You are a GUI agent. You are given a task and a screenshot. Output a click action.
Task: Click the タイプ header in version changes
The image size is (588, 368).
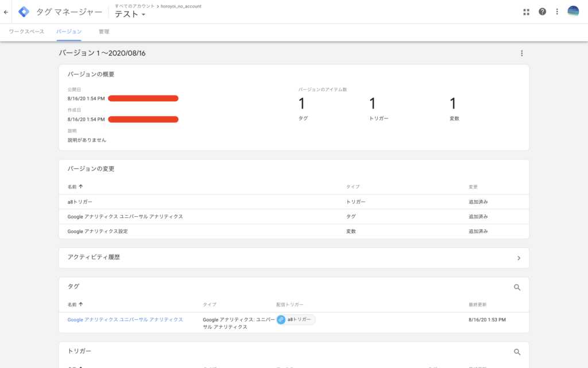point(353,187)
